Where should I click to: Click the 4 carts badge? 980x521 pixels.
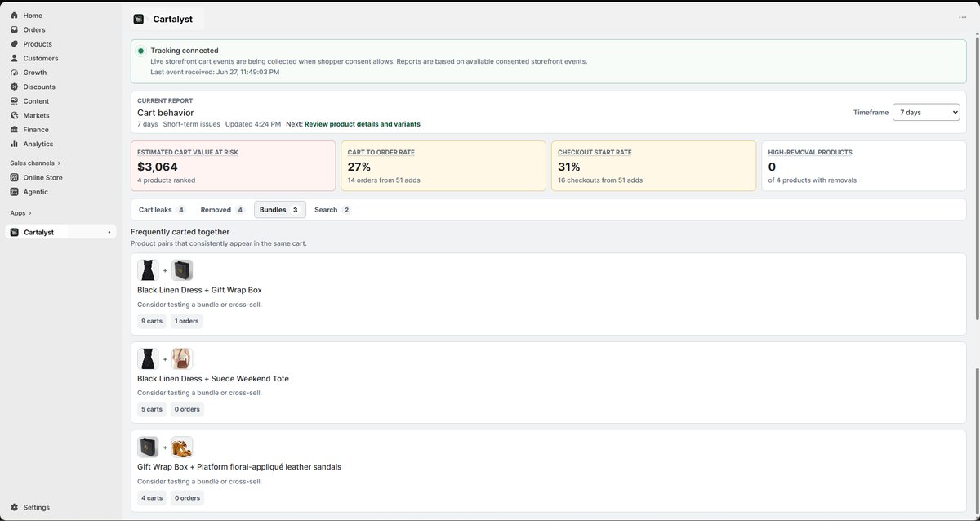click(152, 498)
